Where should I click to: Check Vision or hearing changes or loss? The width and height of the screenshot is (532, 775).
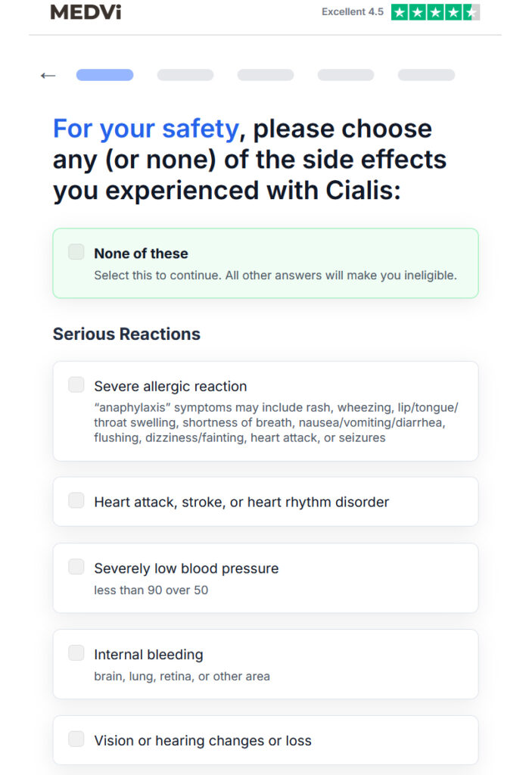76,739
